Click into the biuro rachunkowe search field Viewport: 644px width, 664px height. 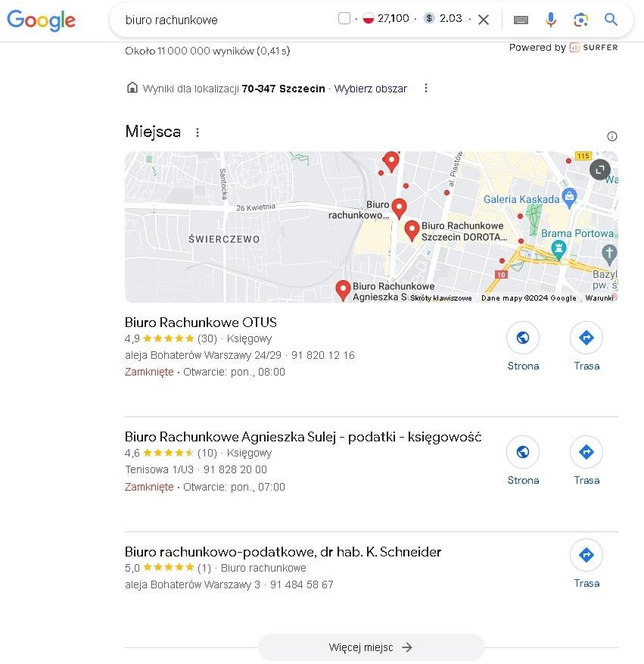click(x=229, y=20)
